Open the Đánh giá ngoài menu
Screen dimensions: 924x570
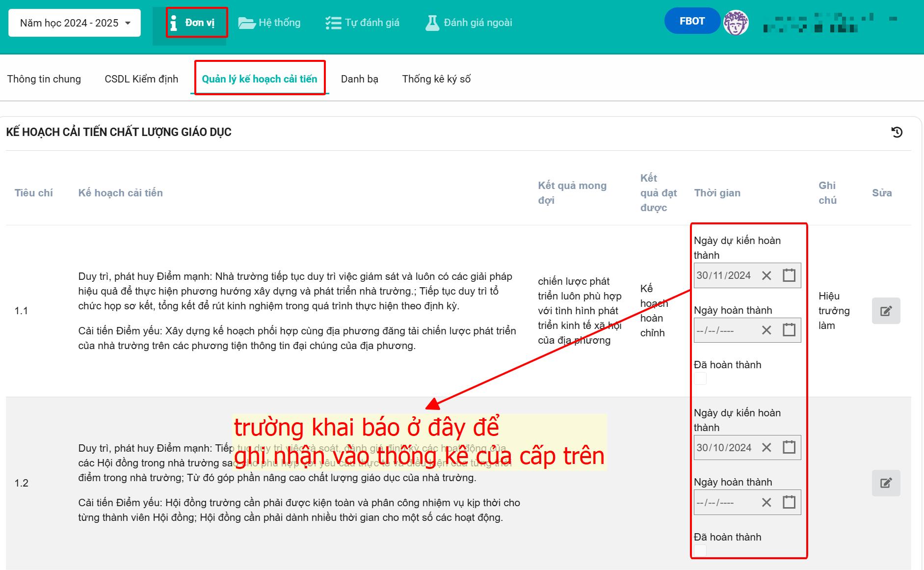pos(469,23)
